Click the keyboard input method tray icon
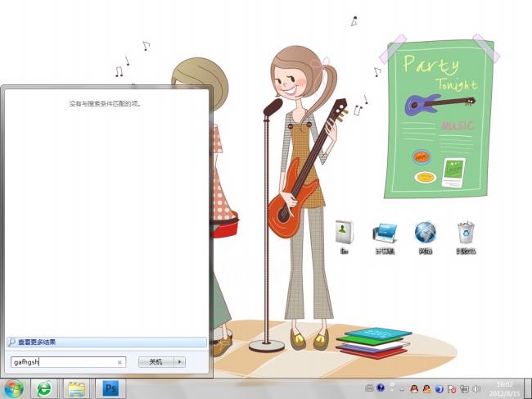The image size is (532, 399). coord(369,388)
